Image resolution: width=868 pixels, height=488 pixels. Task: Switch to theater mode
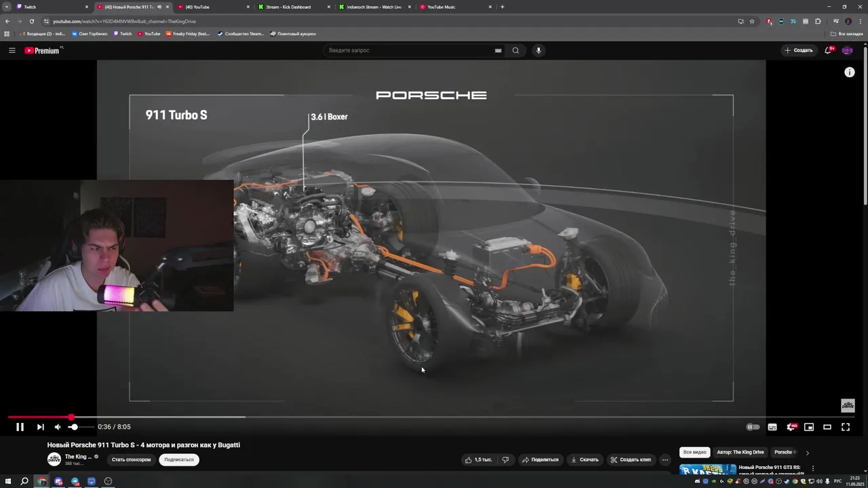coord(827,427)
